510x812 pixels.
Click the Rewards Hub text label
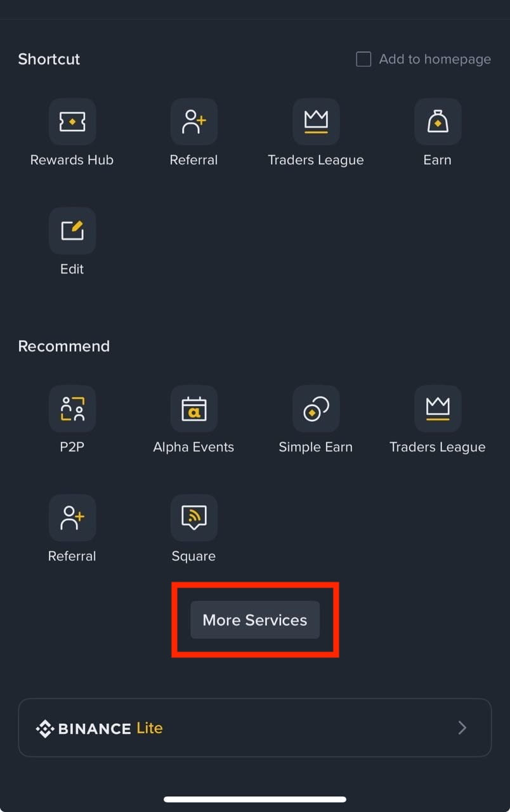(72, 160)
